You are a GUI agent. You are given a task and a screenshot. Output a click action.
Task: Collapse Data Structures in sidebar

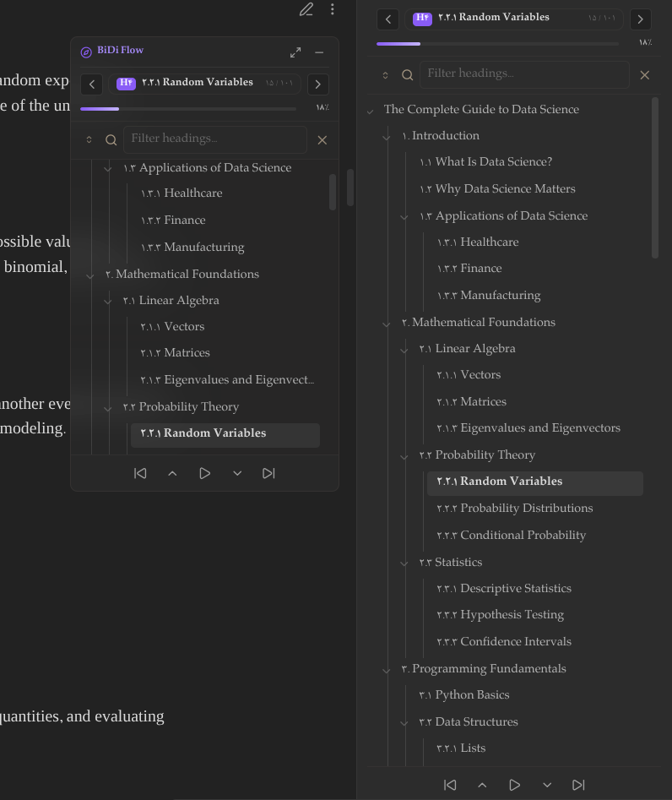pos(404,723)
